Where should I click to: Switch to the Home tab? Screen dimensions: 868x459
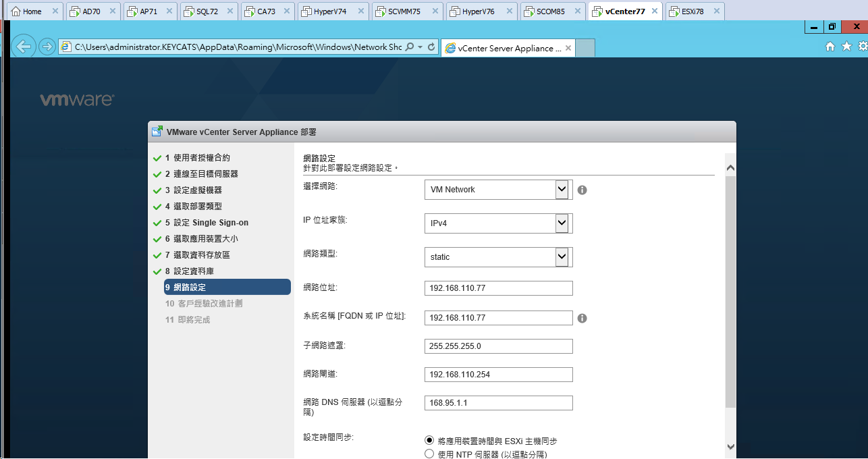coord(33,11)
